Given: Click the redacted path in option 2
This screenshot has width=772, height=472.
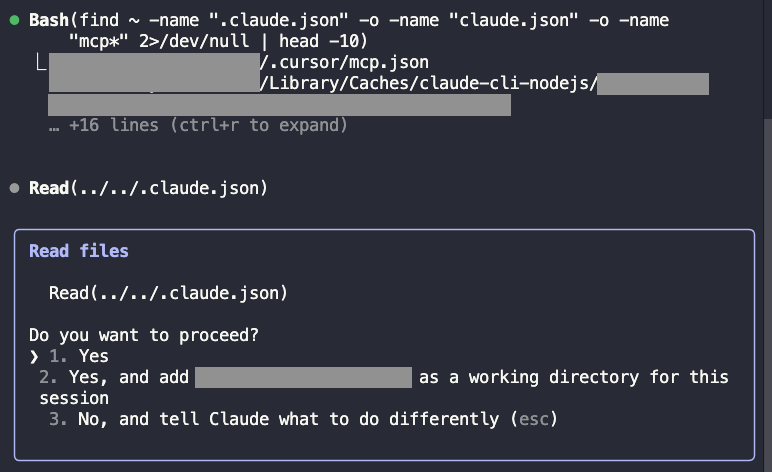Looking at the screenshot, I should 303,378.
